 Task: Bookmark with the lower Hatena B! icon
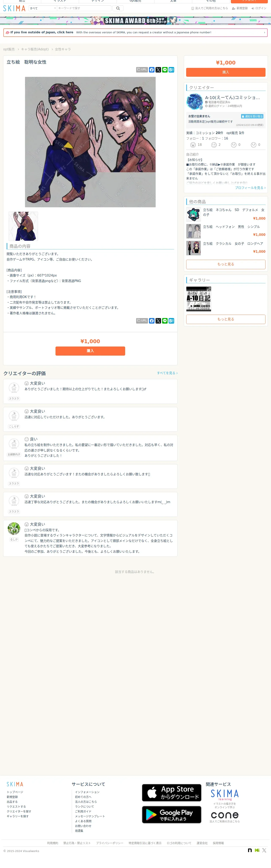(171, 321)
